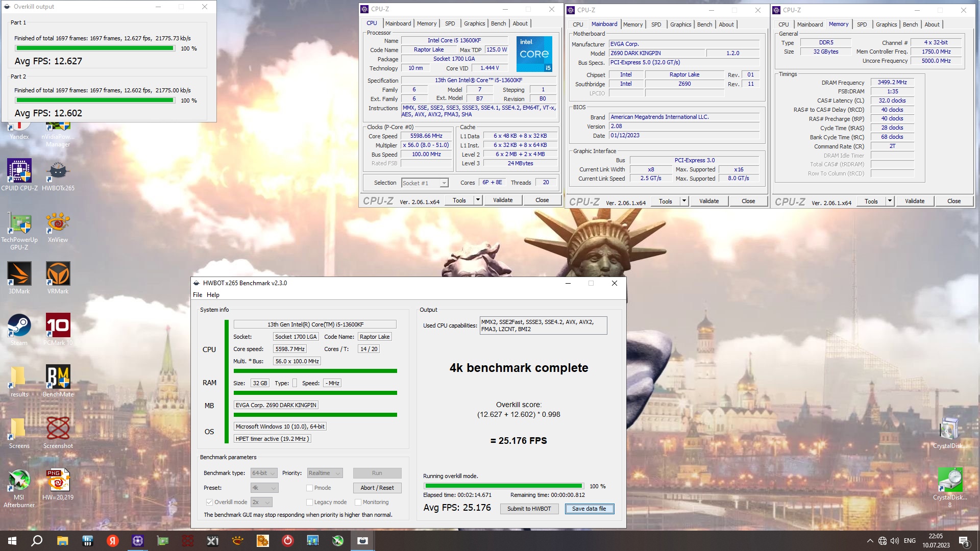The image size is (980, 551).
Task: Click the Yandex desktop shortcut label
Action: click(x=19, y=137)
